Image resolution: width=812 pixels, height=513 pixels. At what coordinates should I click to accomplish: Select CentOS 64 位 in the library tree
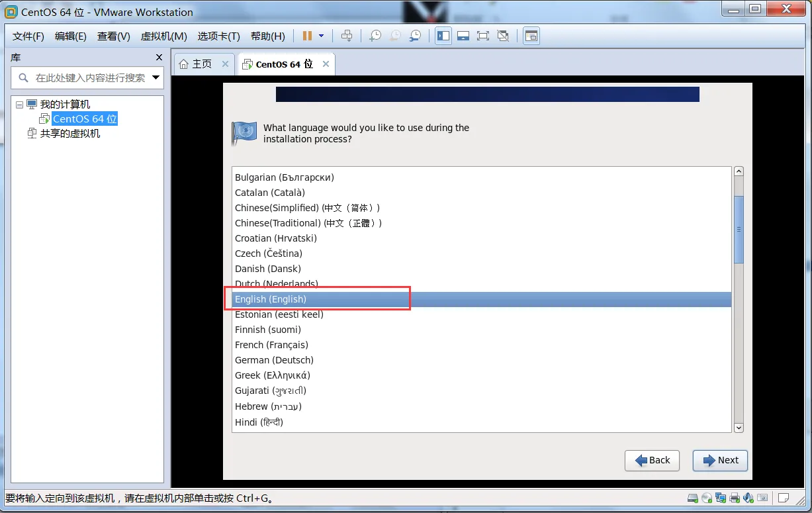click(x=85, y=119)
